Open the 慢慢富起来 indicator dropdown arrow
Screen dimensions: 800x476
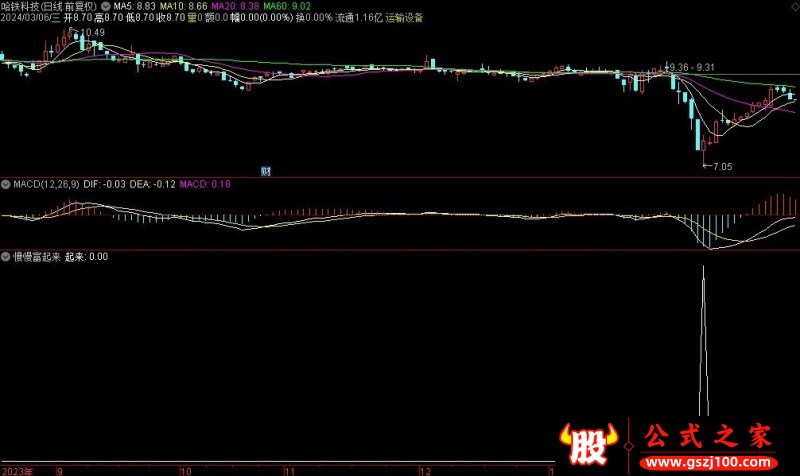pos(6,257)
